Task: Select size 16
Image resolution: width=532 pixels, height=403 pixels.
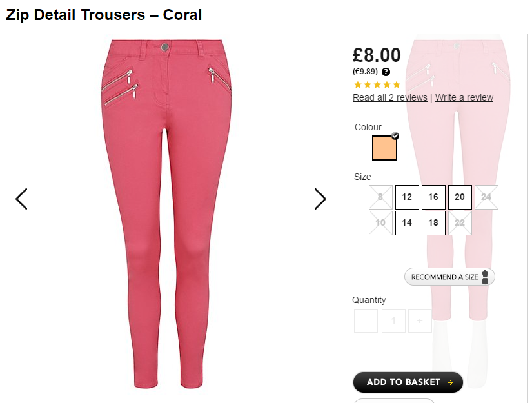Action: coord(433,197)
